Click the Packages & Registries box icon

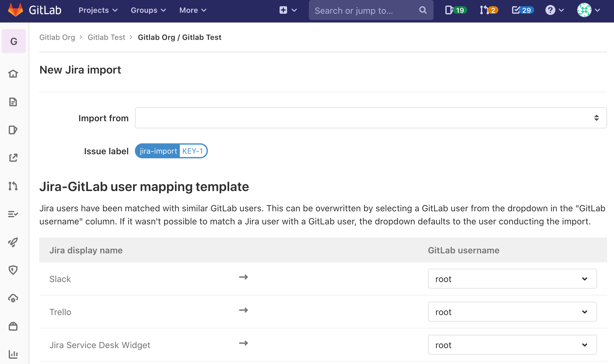point(13,326)
